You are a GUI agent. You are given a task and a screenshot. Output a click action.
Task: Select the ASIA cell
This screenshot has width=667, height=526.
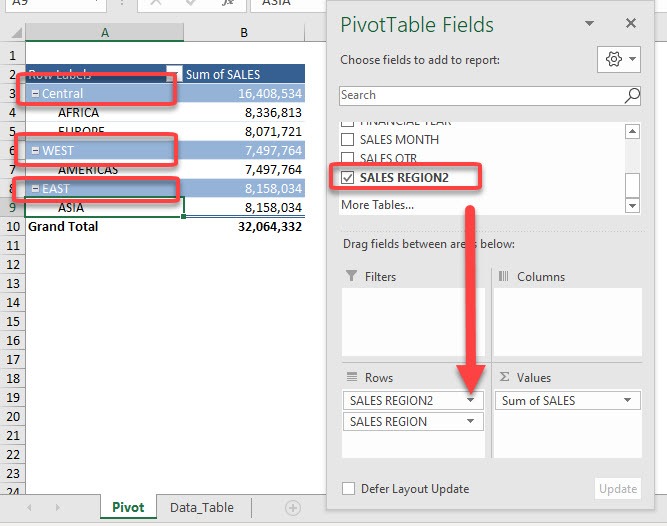point(105,208)
